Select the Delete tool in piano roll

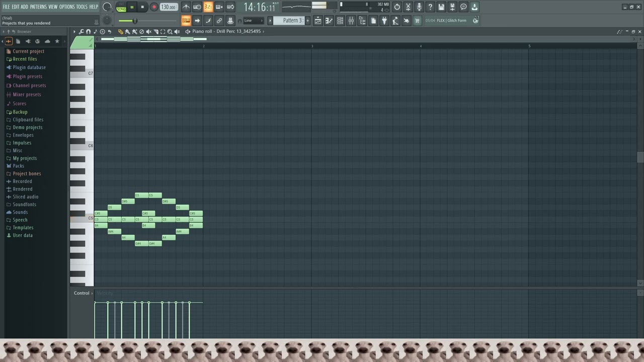click(142, 32)
